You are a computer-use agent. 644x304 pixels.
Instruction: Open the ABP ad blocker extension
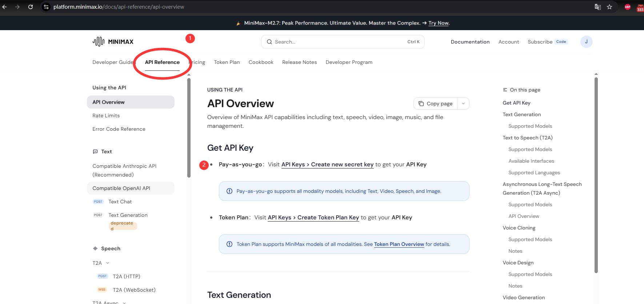(628, 7)
